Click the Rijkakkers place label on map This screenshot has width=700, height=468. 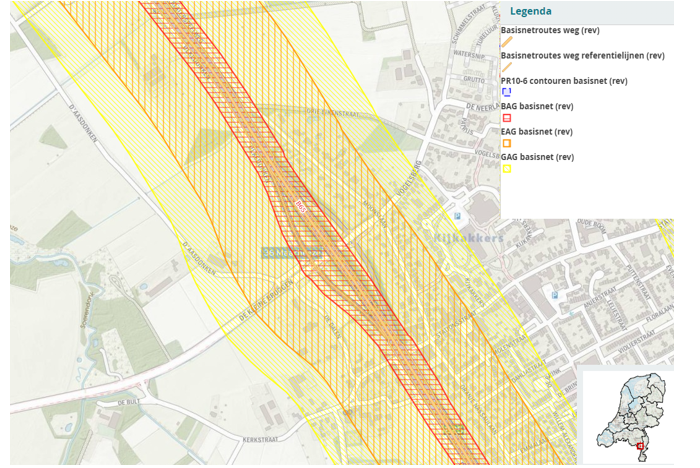[468, 238]
